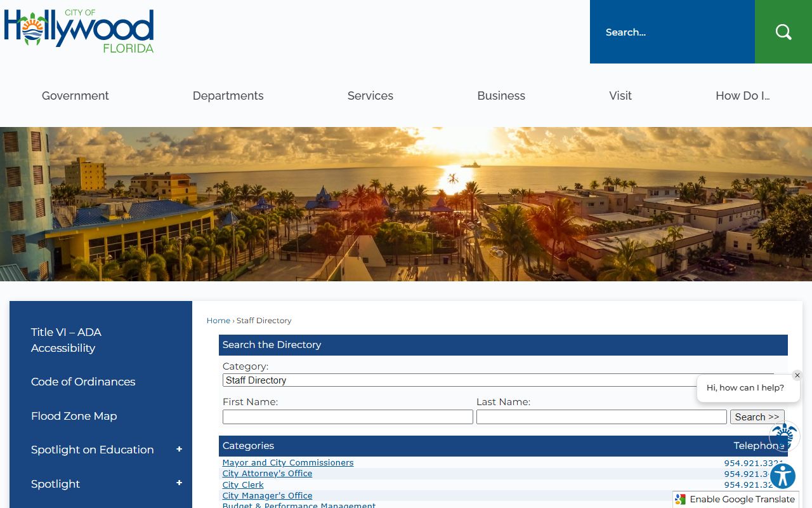The width and height of the screenshot is (812, 508).
Task: Open City Clerk category link
Action: pyautogui.click(x=243, y=485)
